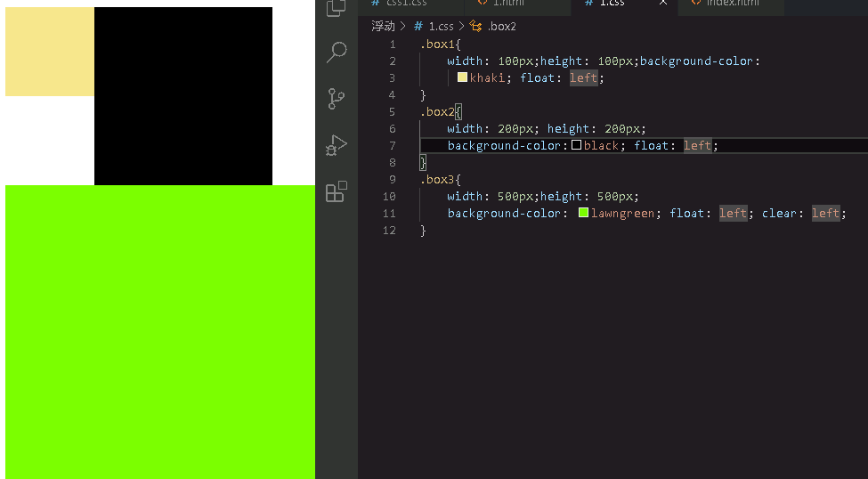Click the highlighted 'left' value on line 7

[697, 145]
